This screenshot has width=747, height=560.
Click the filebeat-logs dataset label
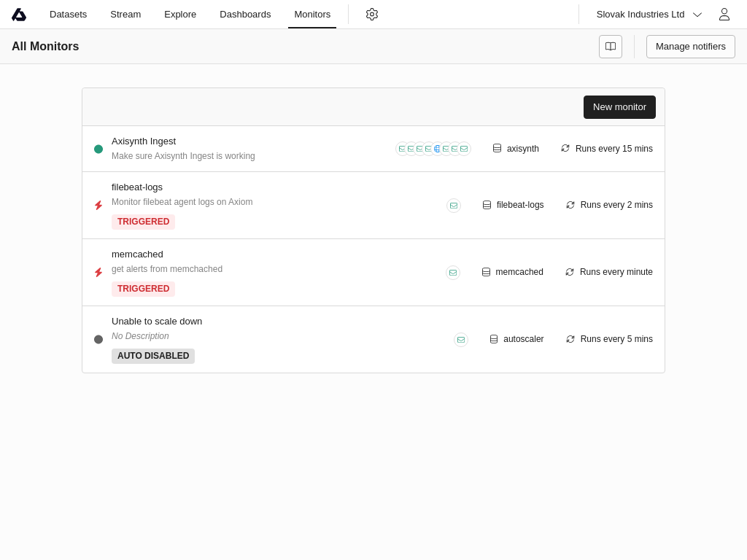(520, 205)
